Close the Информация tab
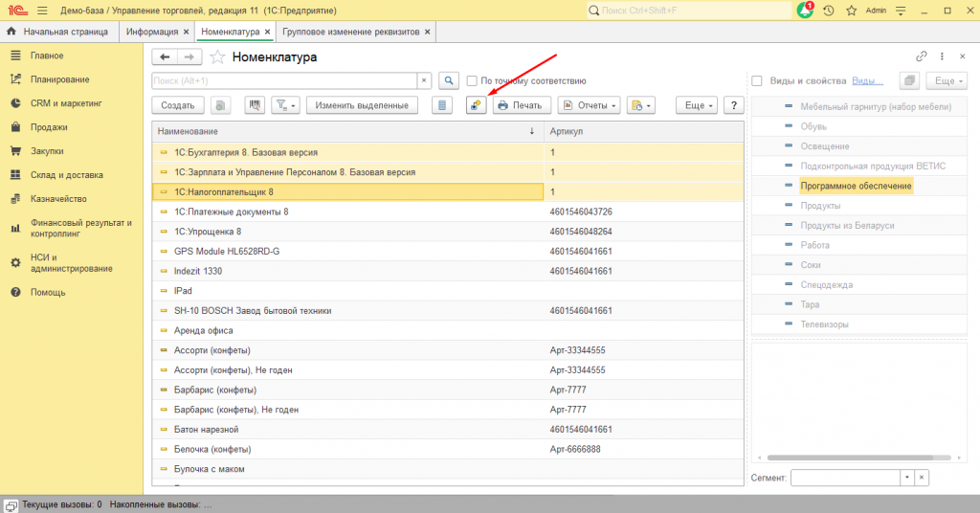 tap(186, 32)
